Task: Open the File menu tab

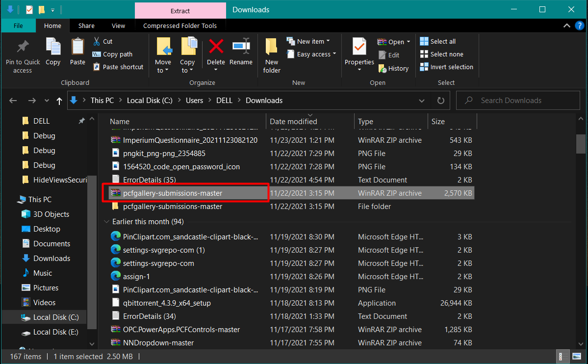Action: click(x=18, y=26)
